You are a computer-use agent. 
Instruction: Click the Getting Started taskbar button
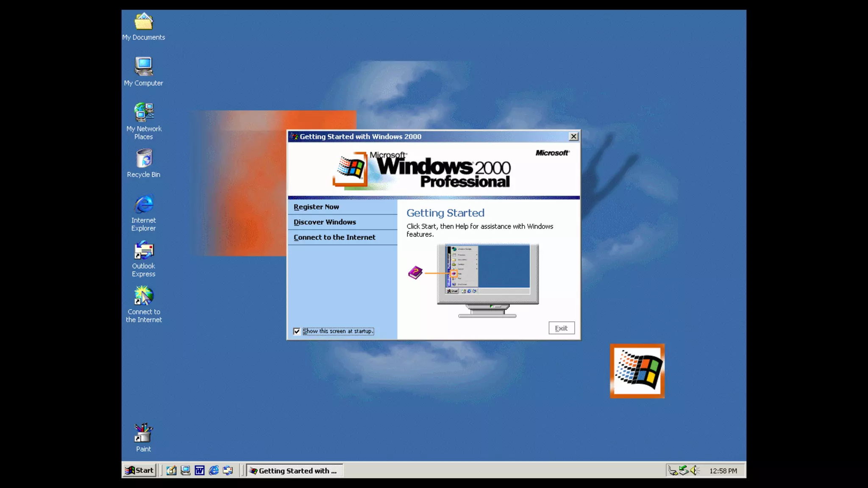295,471
